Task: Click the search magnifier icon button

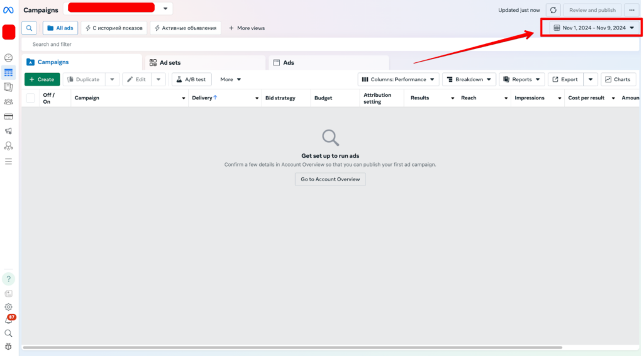Action: (x=29, y=28)
